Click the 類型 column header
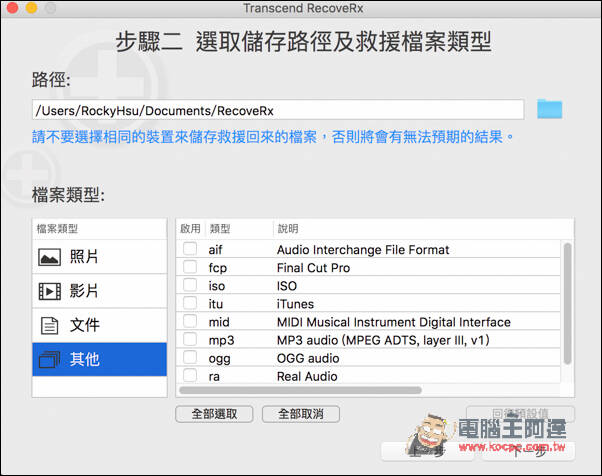Viewport: 602px width, 476px height. [220, 229]
